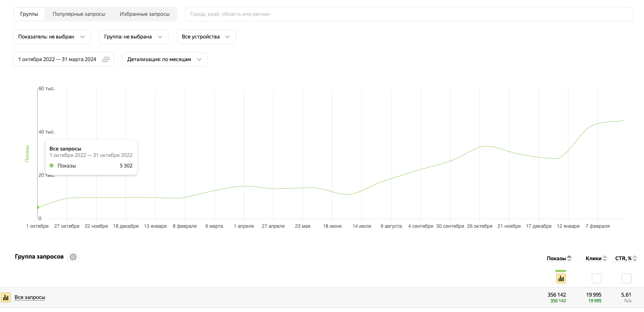Screen dimensions: 644x312
Task: Change Детализация: по месяцам dropdown
Action: click(165, 59)
